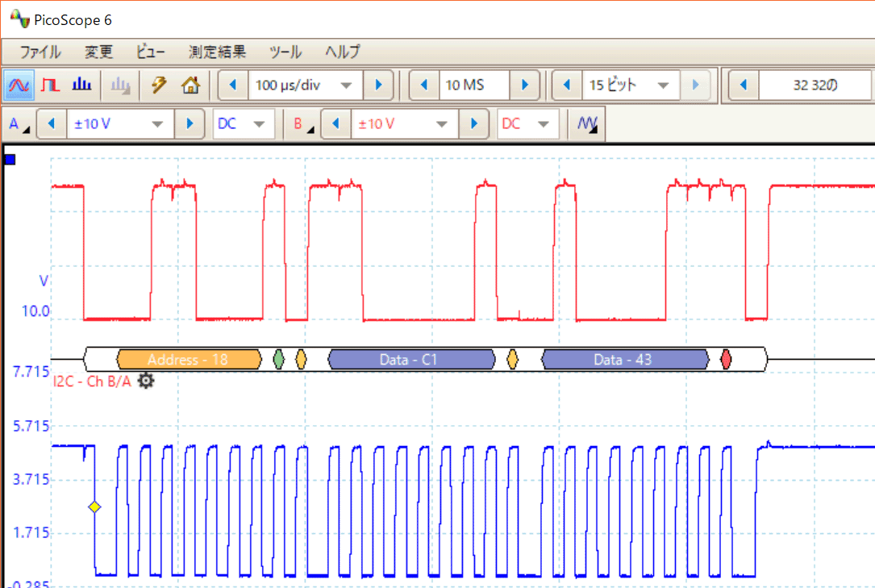Expand the 15 ビット resolution dropdown
Screen dimensions: 875x588
point(664,85)
